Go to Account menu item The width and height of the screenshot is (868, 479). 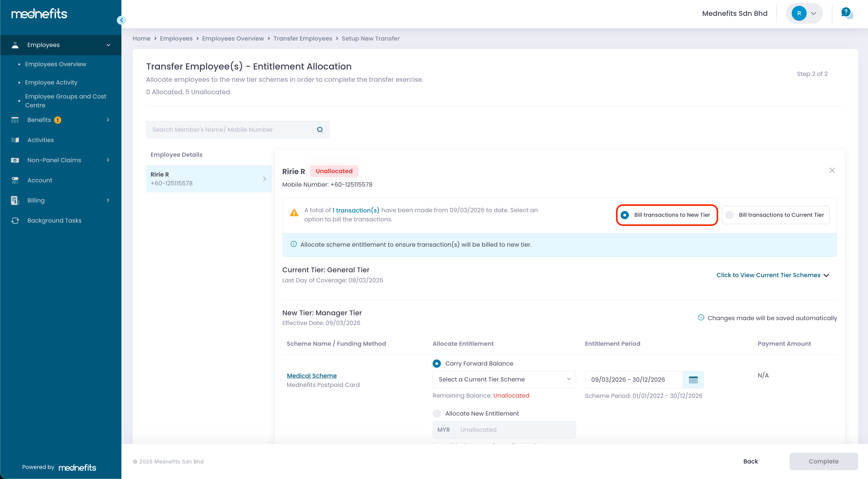click(40, 180)
